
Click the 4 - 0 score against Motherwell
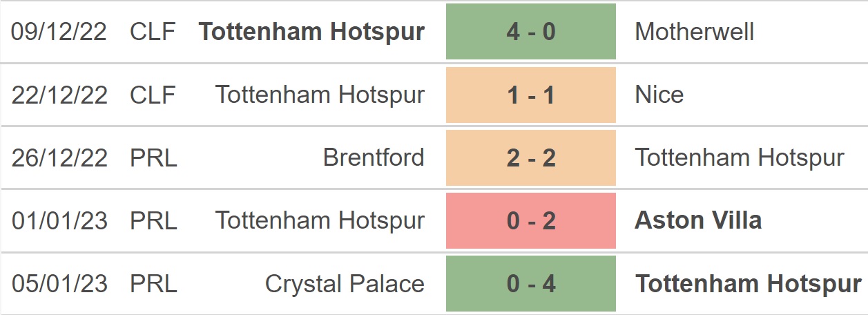[x=530, y=32]
